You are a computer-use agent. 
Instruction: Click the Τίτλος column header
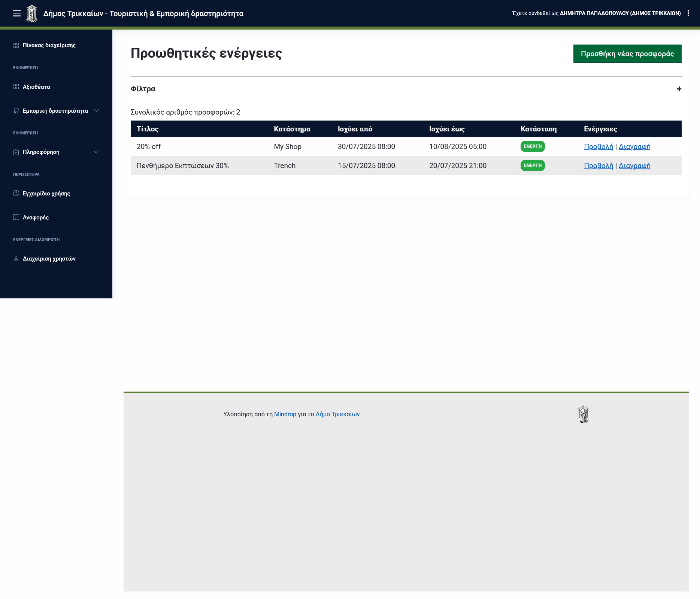tap(148, 129)
